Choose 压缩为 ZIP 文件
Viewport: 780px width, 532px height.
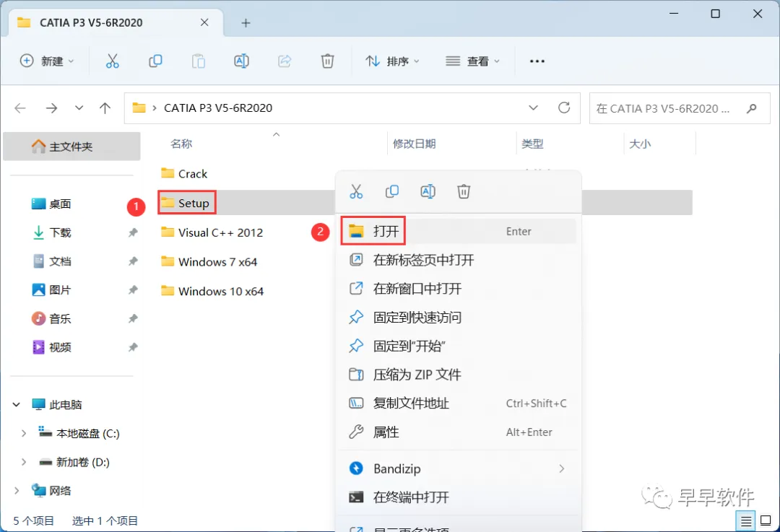coord(459,375)
